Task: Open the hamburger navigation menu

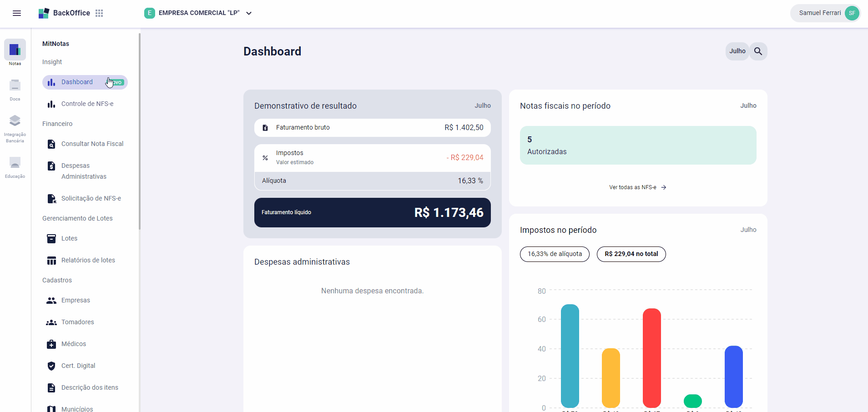Action: coord(17,13)
